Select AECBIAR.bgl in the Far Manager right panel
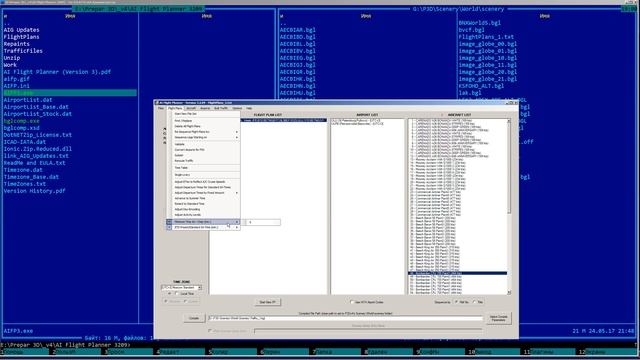This screenshot has width=640, height=360. [298, 30]
